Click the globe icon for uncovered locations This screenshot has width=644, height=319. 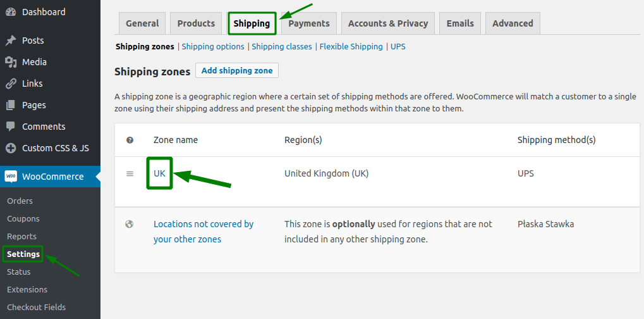(130, 224)
